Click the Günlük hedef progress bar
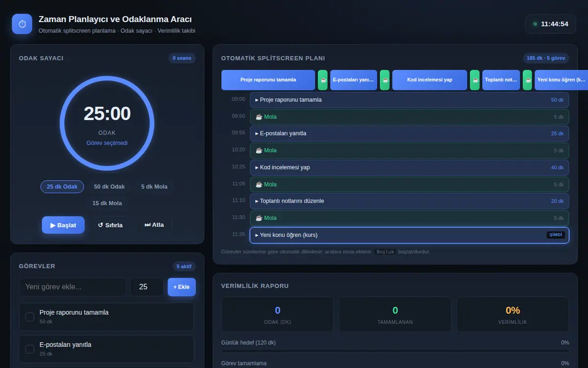 [395, 351]
